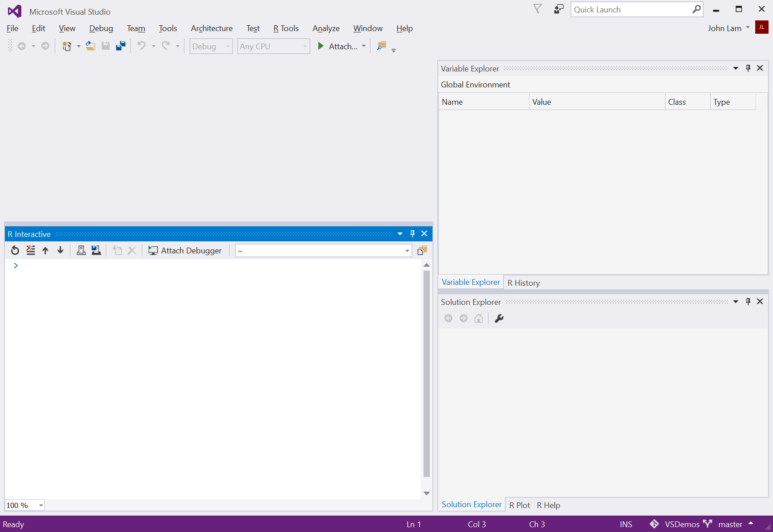The image size is (773, 532).
Task: Open the 100 % zoom dropdown
Action: 25,505
